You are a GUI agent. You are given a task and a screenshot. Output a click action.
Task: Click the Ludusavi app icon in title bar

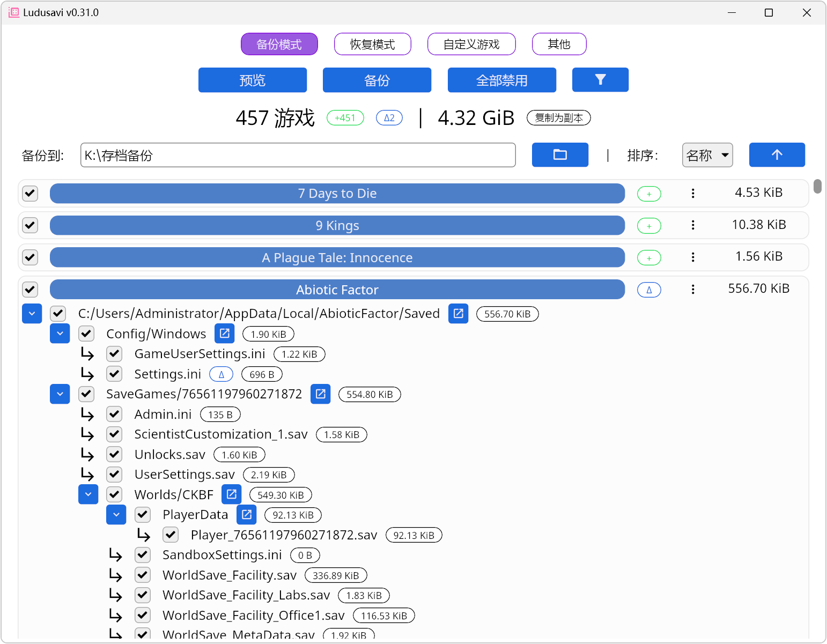coord(14,12)
